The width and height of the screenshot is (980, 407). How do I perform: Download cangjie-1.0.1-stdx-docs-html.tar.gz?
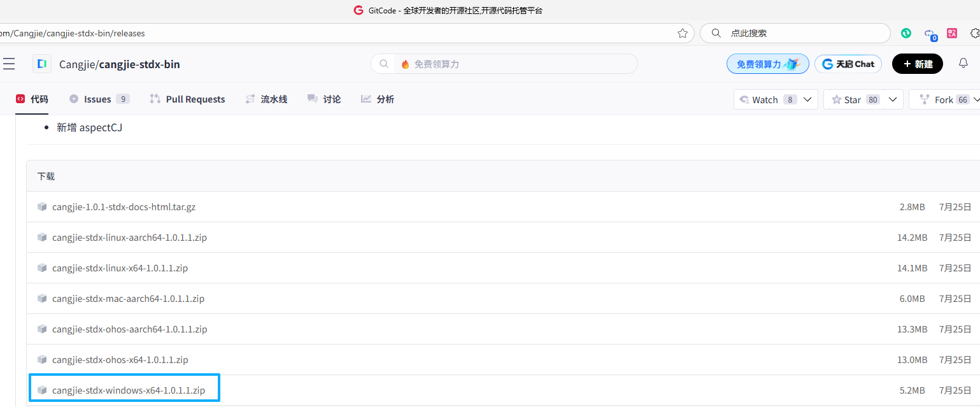(x=124, y=207)
